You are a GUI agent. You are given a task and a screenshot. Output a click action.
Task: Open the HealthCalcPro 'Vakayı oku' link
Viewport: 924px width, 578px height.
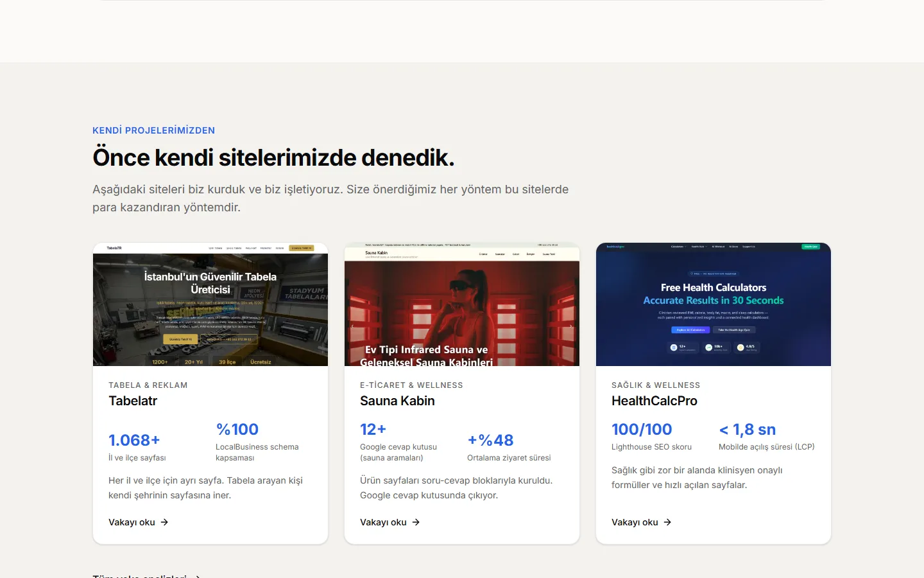(x=641, y=522)
